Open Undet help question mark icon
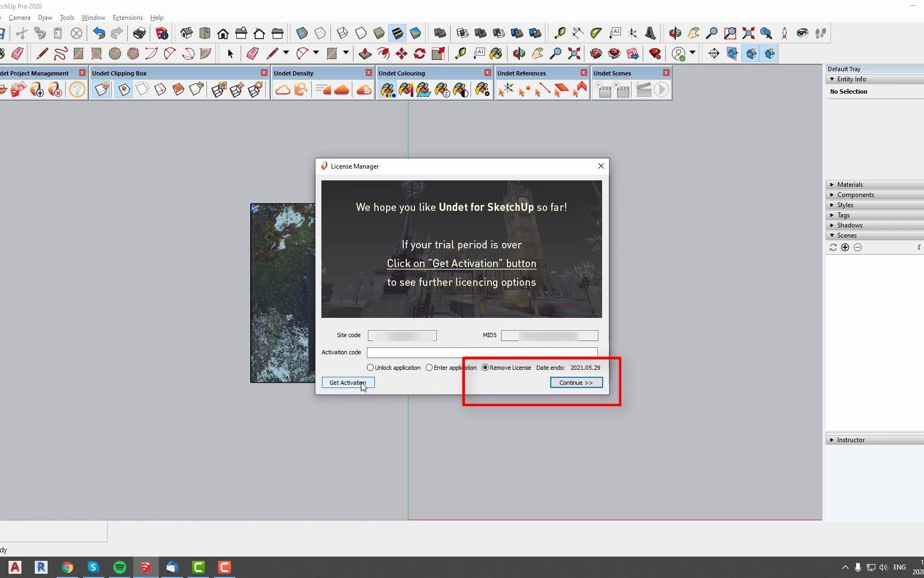 coord(77,89)
